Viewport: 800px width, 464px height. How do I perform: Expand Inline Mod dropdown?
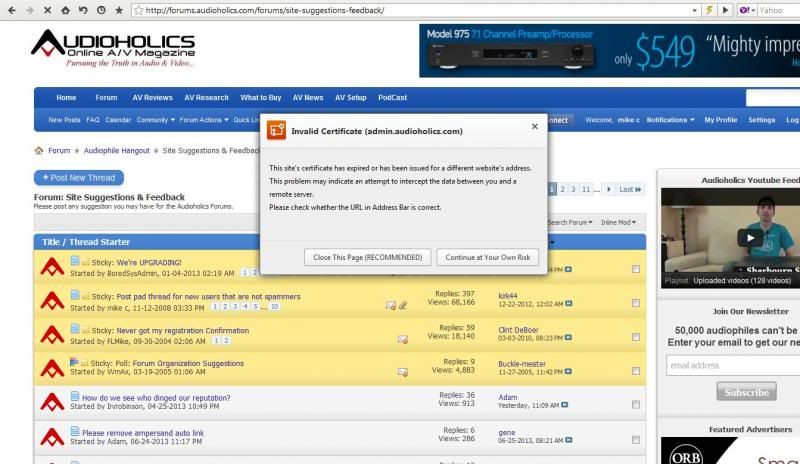618,223
